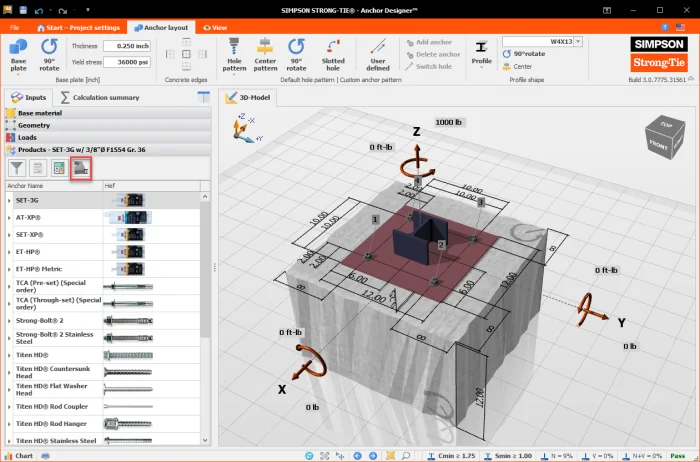
Task: Click the filter funnel icon in Products
Action: [x=17, y=168]
